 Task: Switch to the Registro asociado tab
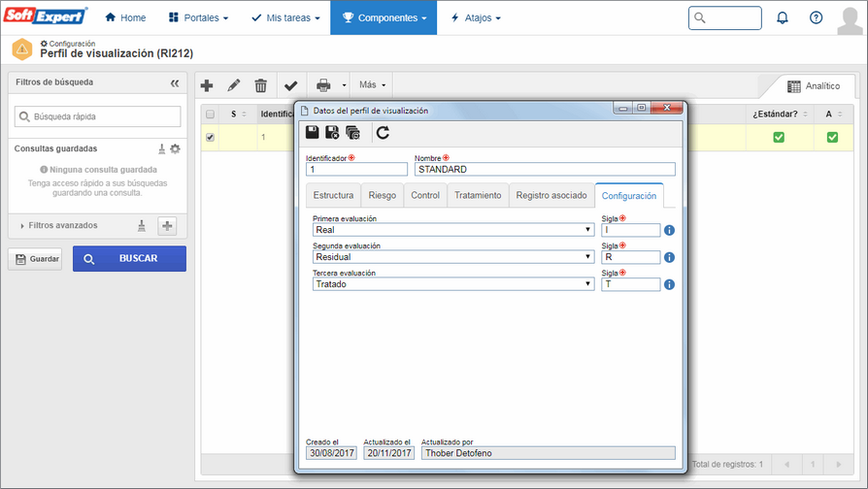551,195
